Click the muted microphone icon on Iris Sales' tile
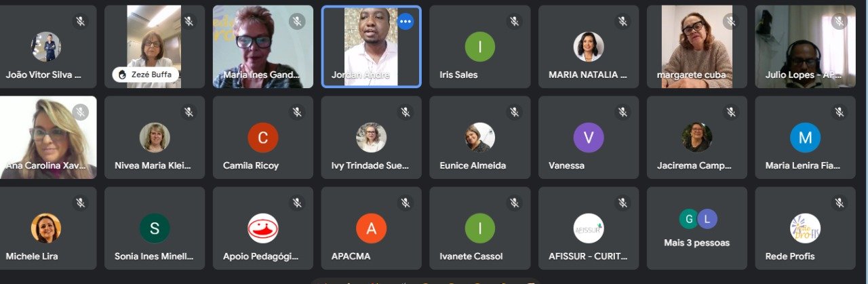The height and width of the screenshot is (284, 868). [514, 22]
